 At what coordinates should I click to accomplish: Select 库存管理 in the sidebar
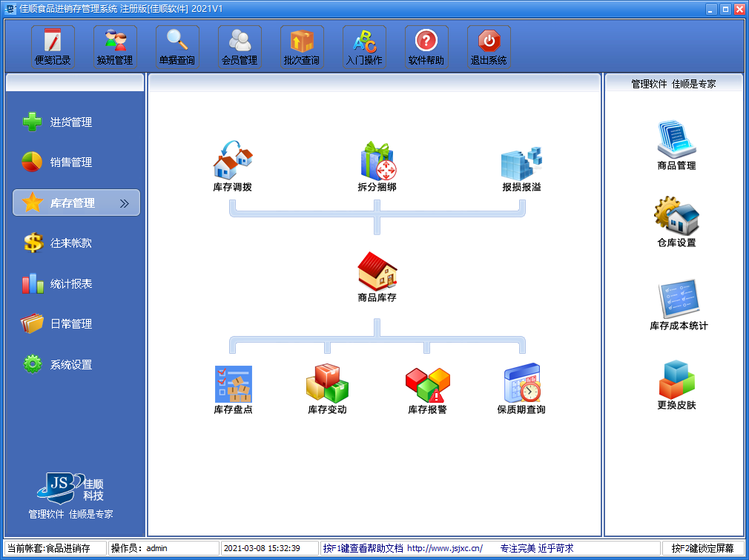[76, 202]
